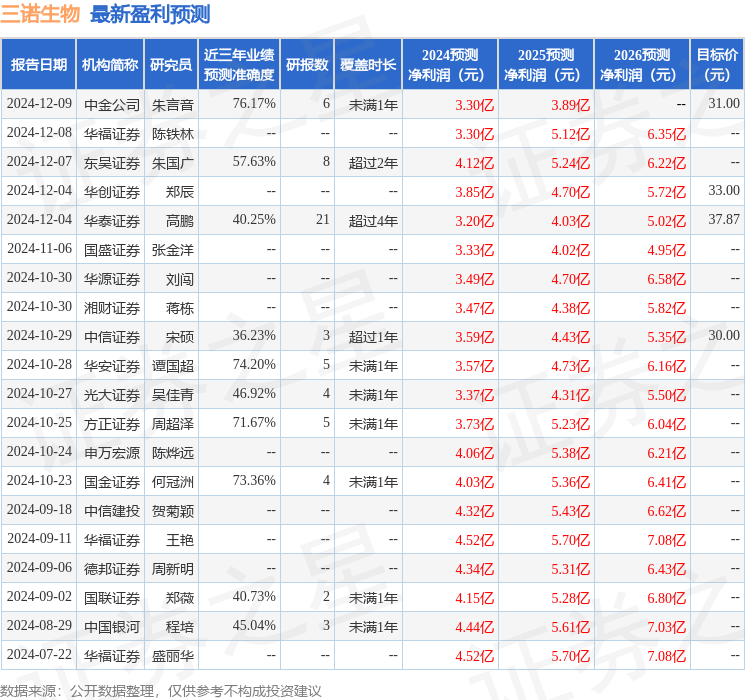Select researcher 陈烨远
This screenshot has width=745, height=700.
pyautogui.click(x=172, y=452)
